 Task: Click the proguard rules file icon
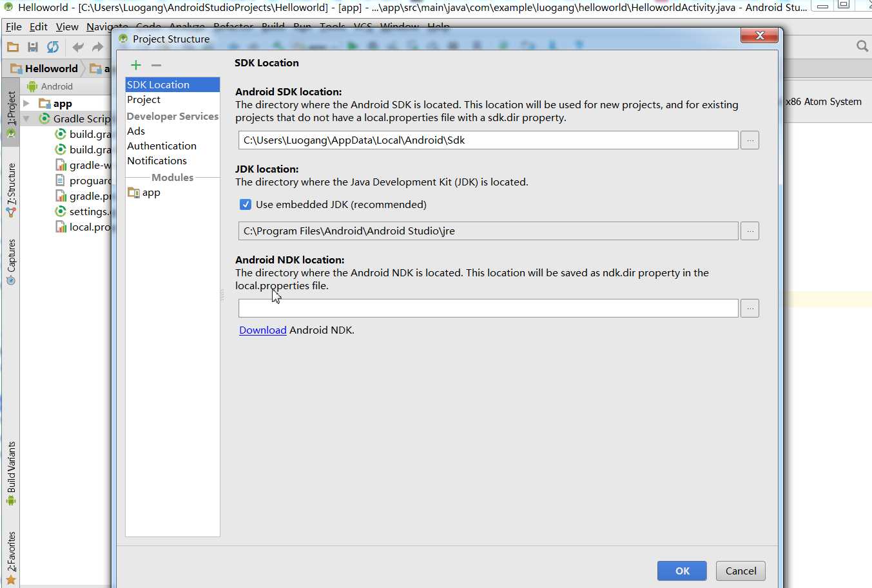(61, 180)
